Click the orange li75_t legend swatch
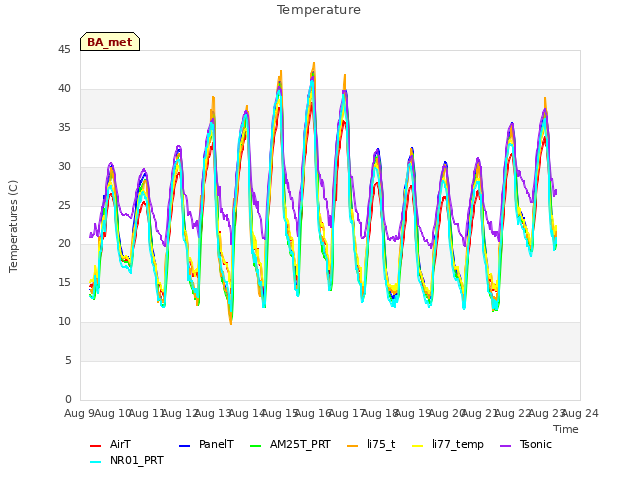Screen dimensions: 640x480 point(353,446)
